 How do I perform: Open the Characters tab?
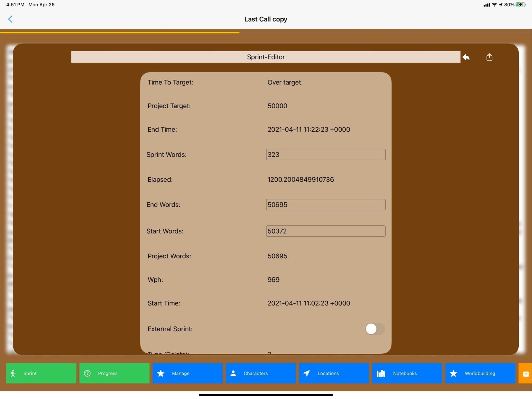point(261,373)
